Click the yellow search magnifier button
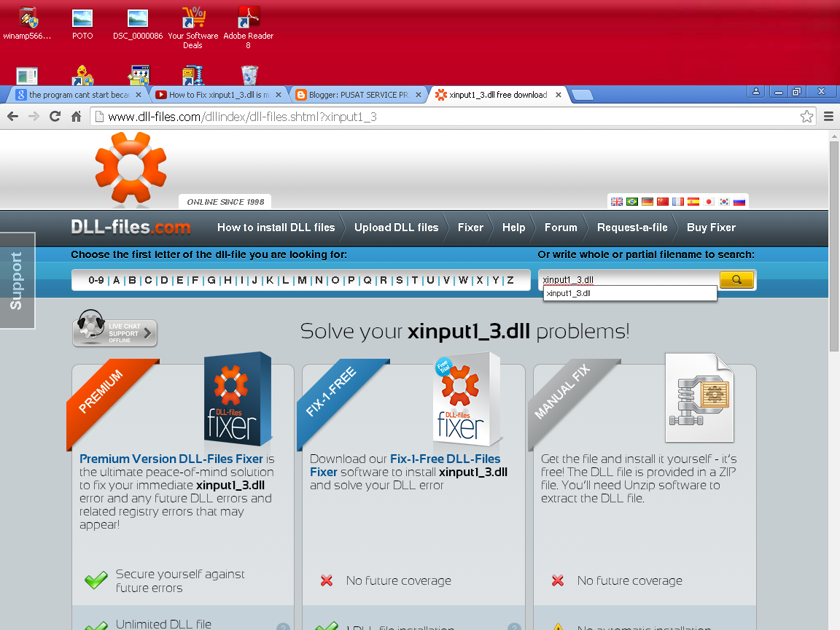This screenshot has height=630, width=840. pos(736,280)
